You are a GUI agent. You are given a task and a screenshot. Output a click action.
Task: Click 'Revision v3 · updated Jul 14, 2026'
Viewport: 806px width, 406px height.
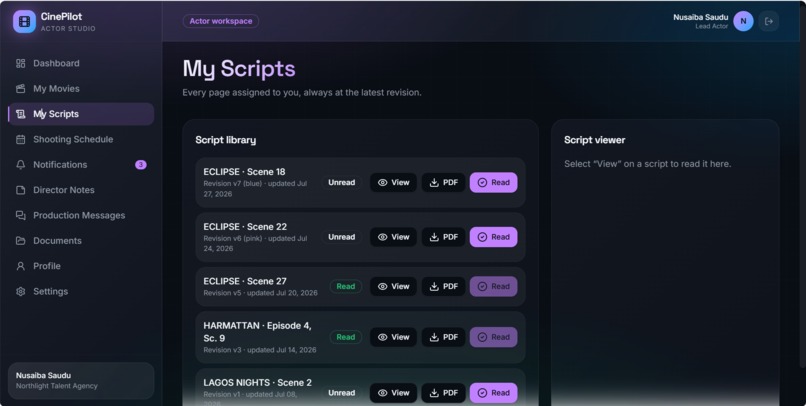260,350
